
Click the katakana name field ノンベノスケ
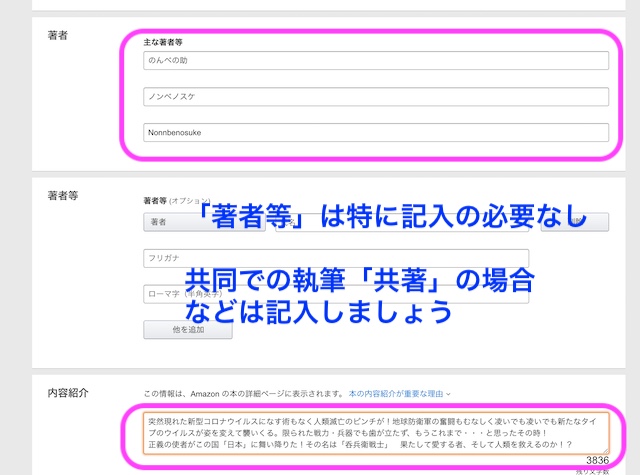click(376, 97)
